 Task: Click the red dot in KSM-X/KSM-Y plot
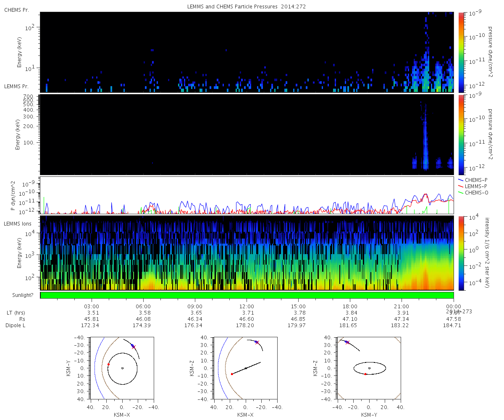pyautogui.click(x=108, y=365)
